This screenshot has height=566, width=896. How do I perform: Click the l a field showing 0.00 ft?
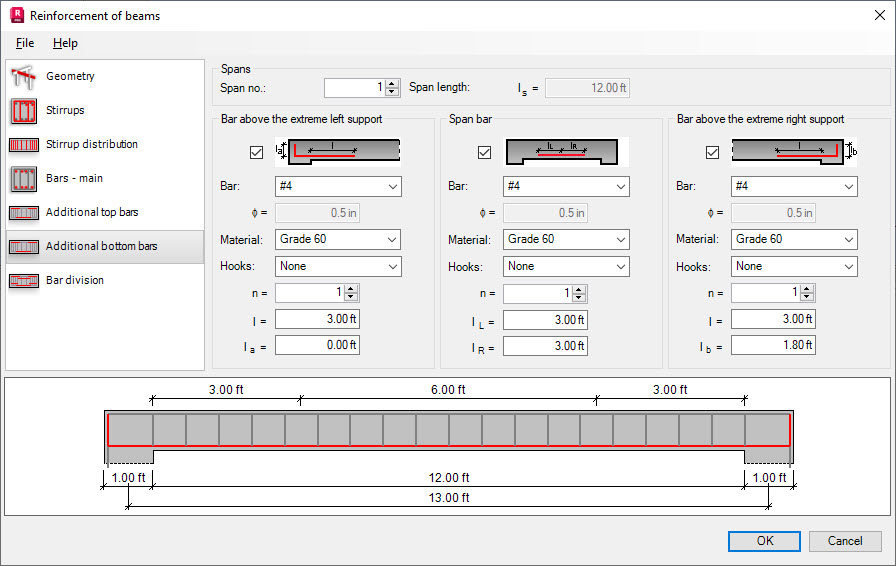[317, 345]
